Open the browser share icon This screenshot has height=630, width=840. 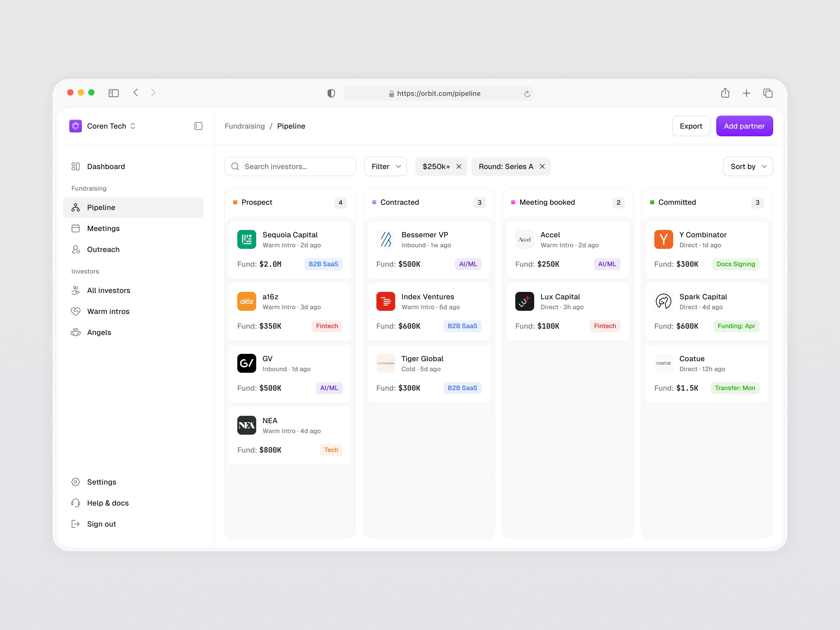725,93
